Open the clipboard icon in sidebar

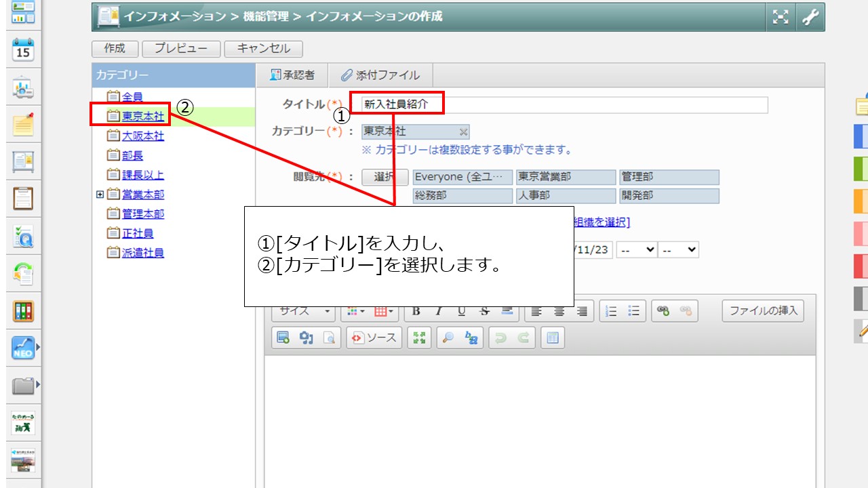(23, 199)
